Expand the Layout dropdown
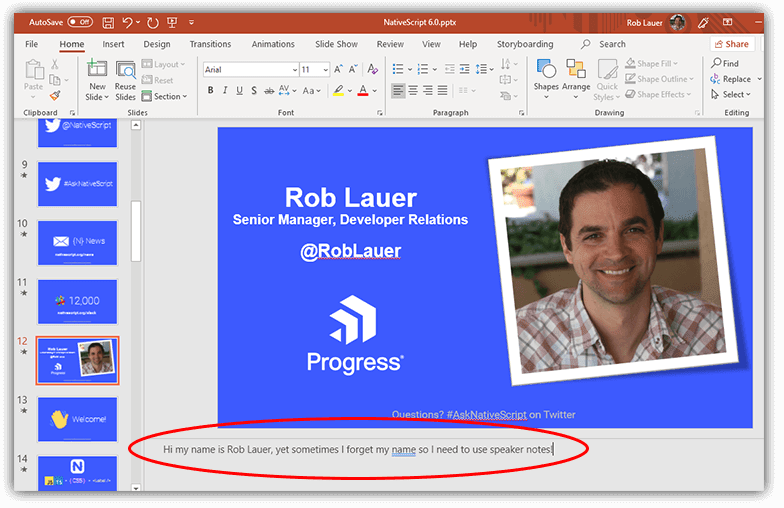The width and height of the screenshot is (784, 508). pos(164,64)
